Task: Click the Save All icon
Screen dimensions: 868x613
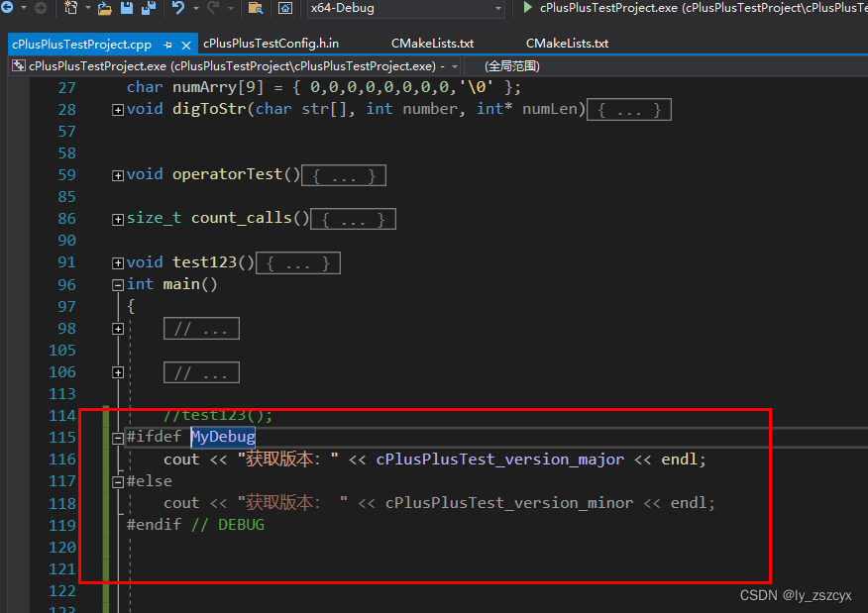Action: pos(148,8)
